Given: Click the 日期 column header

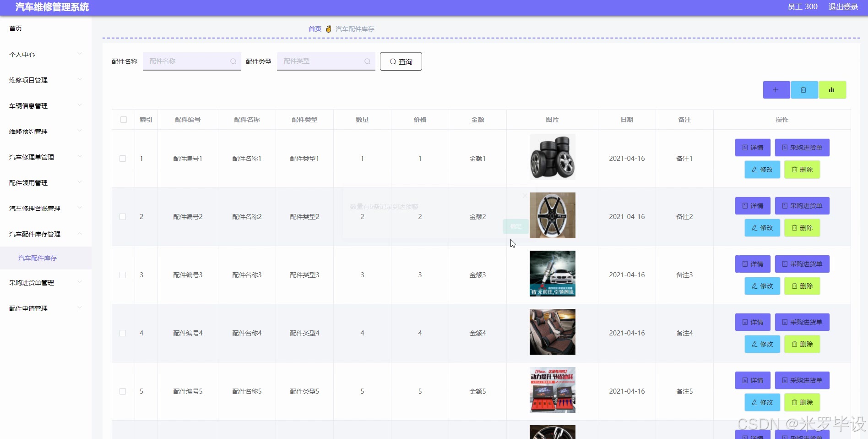Looking at the screenshot, I should coord(627,120).
